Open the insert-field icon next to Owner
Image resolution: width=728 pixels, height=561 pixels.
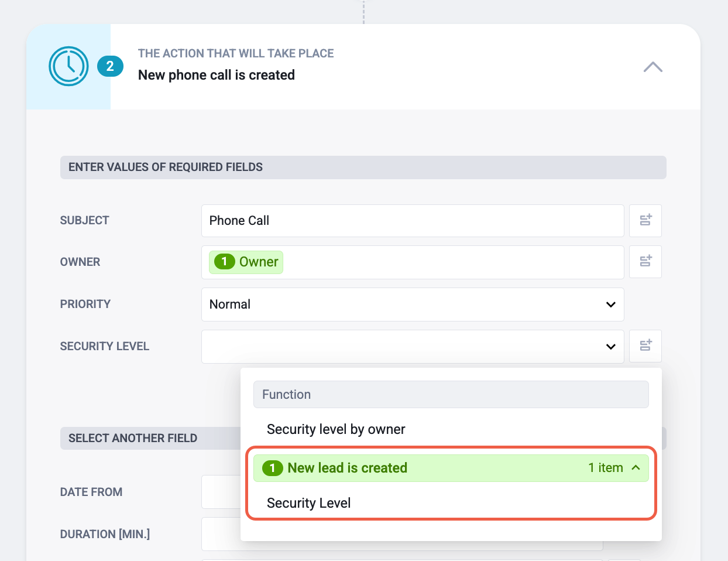[645, 262]
